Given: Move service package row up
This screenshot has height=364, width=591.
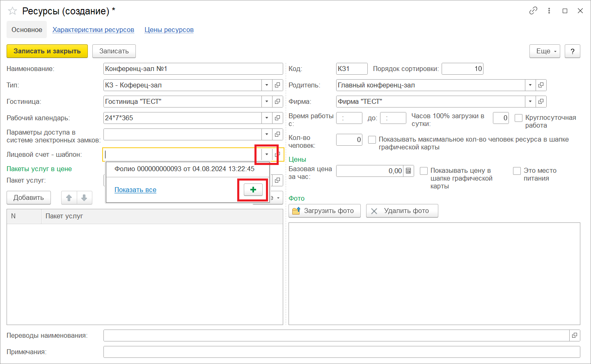Looking at the screenshot, I should pos(69,198).
